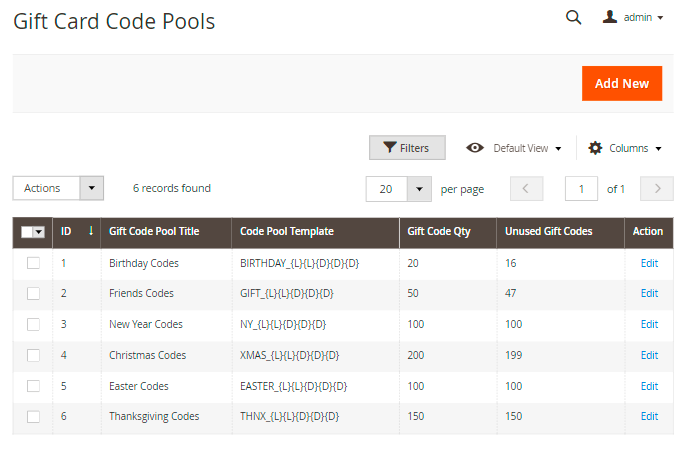684x451 pixels.
Task: Open the Columns gear settings
Action: point(625,148)
